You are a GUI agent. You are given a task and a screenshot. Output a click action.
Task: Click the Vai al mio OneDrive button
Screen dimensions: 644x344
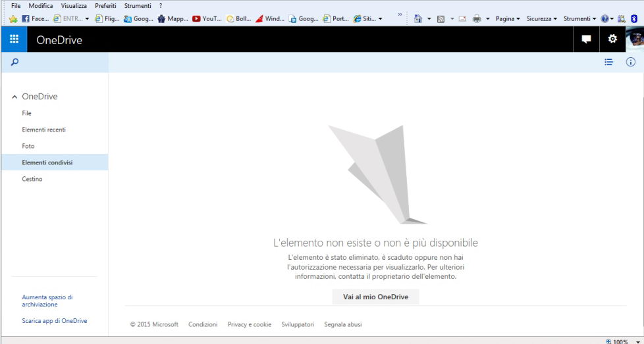(x=375, y=297)
